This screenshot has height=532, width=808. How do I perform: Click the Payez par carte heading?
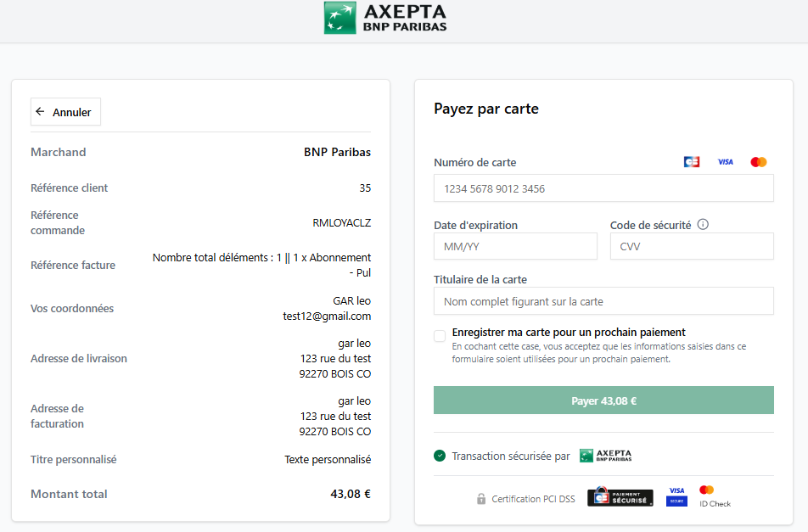point(486,109)
